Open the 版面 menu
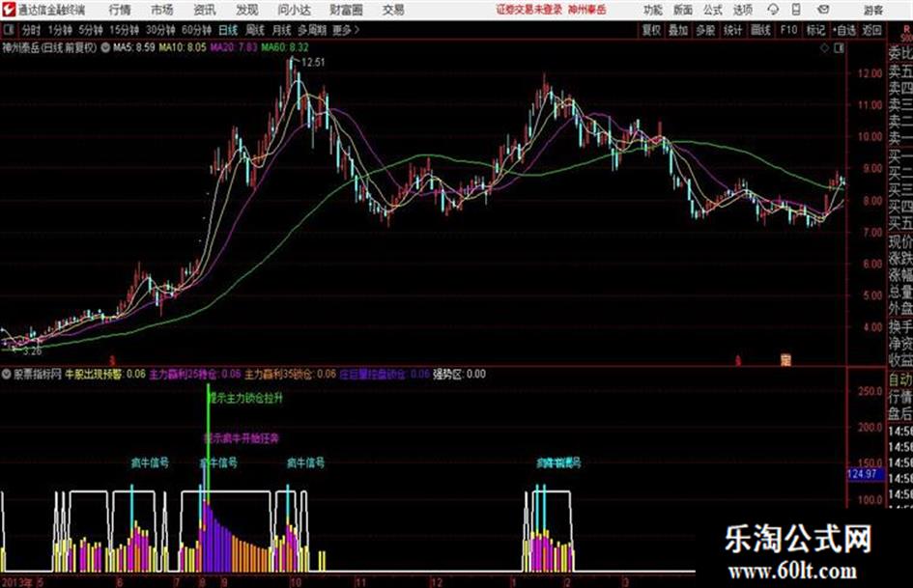The height and width of the screenshot is (588, 913). pyautogui.click(x=682, y=10)
